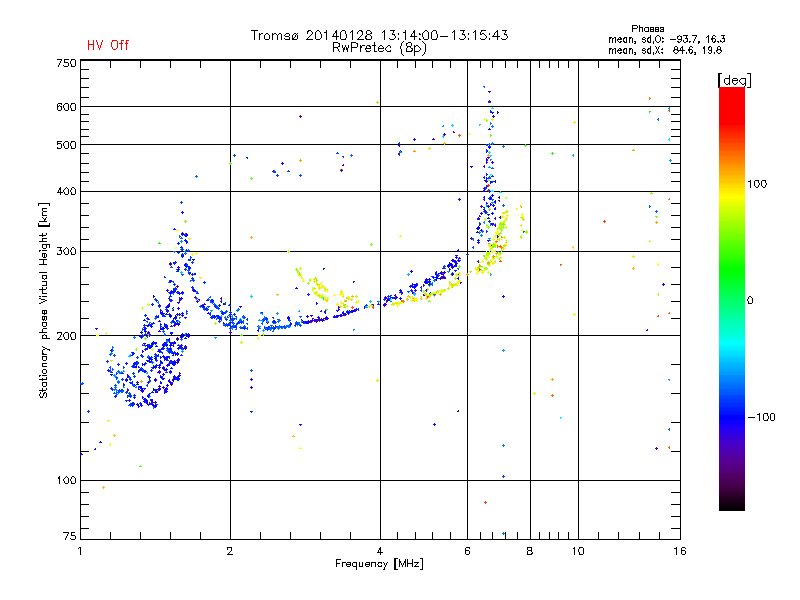
Task: Click the yellow-green X-mode trace near 7 MHz
Action: 496,242
